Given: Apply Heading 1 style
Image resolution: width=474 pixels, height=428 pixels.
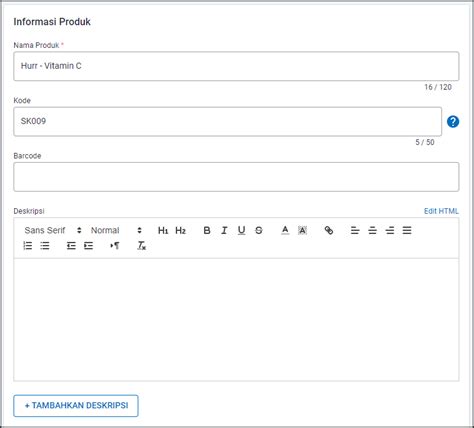Looking at the screenshot, I should tap(163, 230).
